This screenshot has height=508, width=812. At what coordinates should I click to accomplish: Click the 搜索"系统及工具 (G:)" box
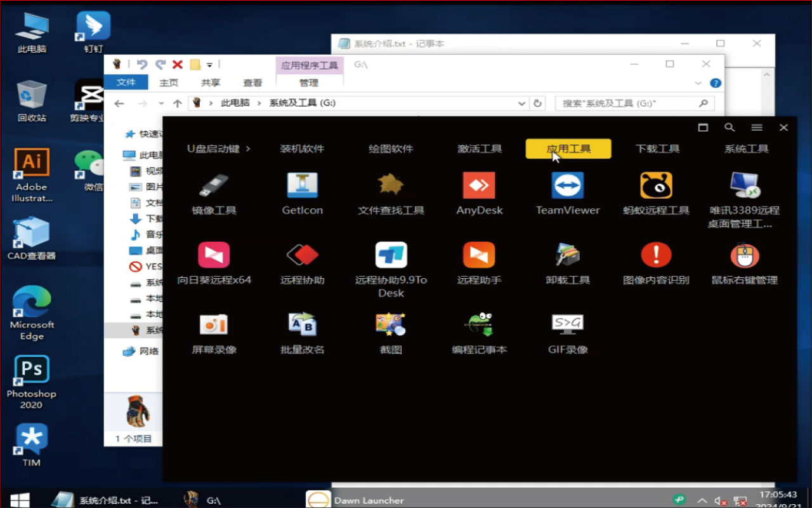(634, 103)
